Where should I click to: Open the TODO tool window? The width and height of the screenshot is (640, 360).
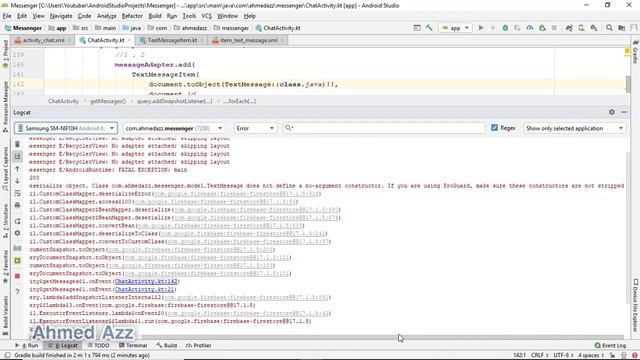pyautogui.click(x=98, y=345)
